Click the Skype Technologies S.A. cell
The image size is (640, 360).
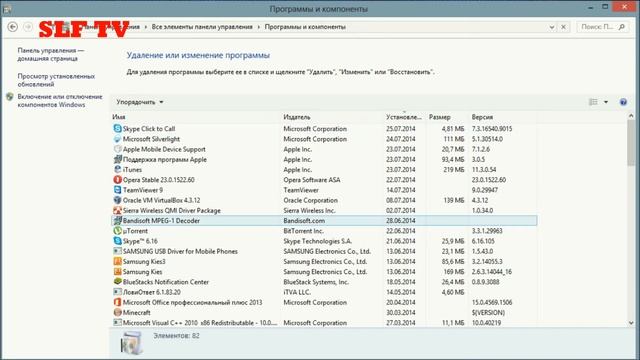coord(318,241)
